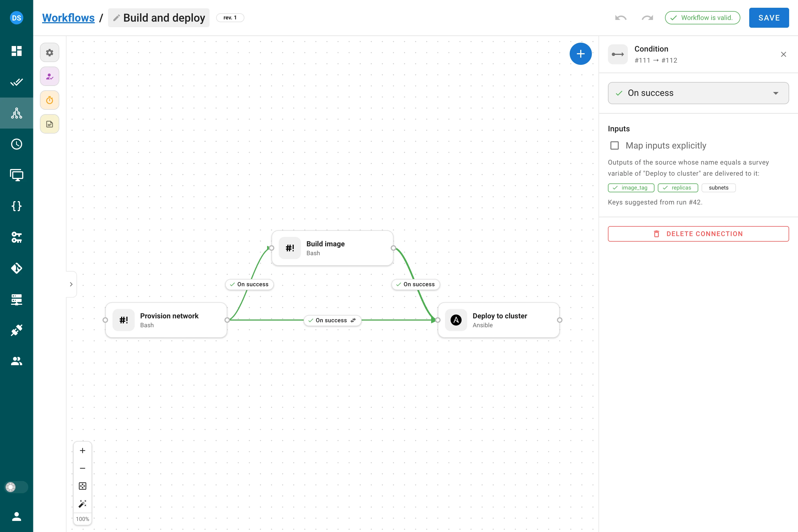
Task: Add the gear job node from palette
Action: pyautogui.click(x=50, y=53)
